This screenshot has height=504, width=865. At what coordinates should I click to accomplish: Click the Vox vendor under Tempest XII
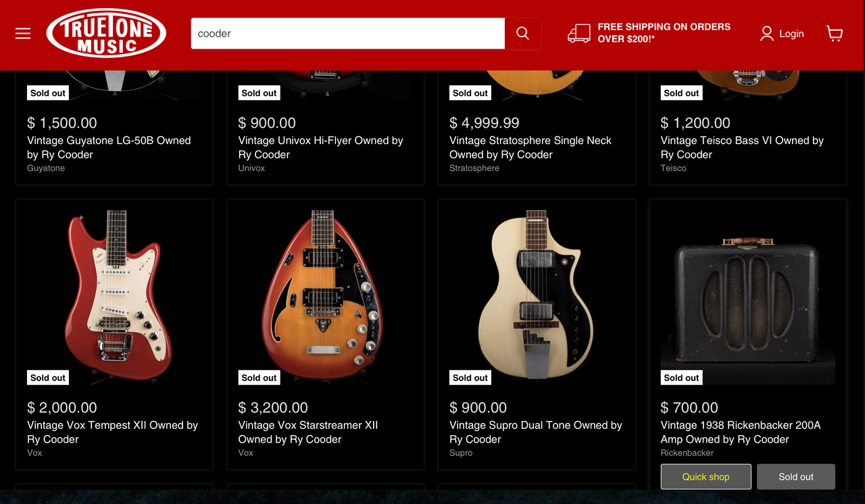click(x=34, y=453)
